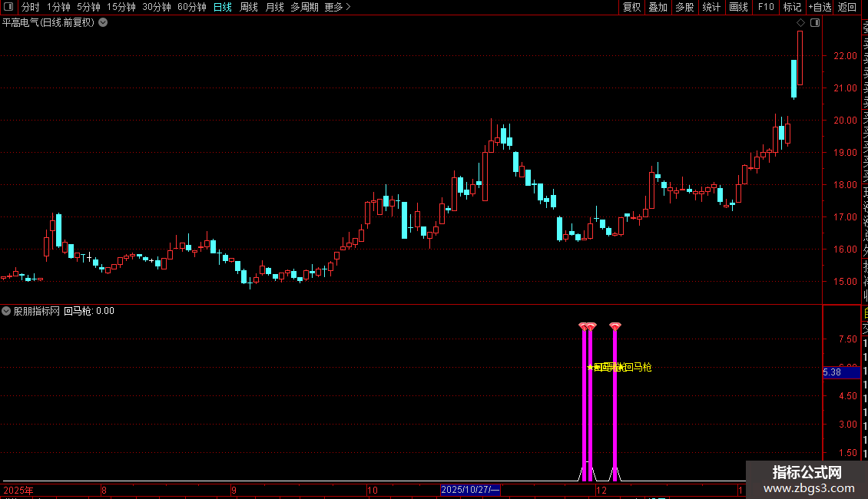The image size is (868, 499).
Task: Switch to 月线 monthly chart
Action: click(274, 7)
